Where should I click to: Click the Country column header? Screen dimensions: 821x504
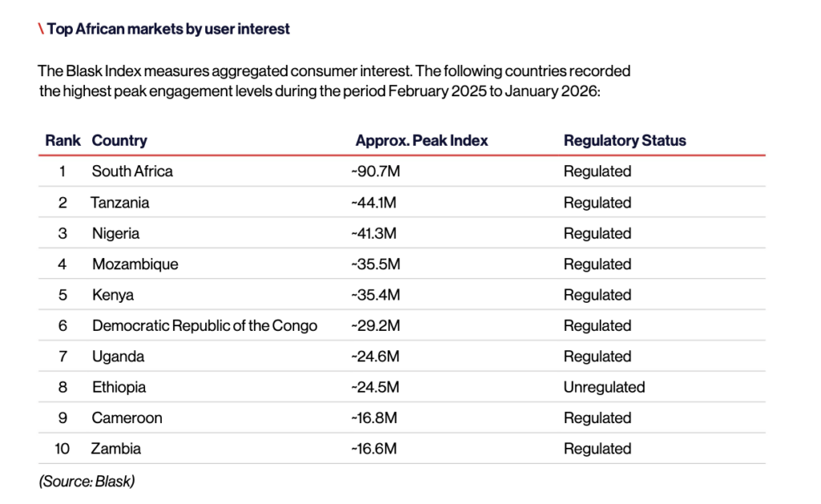(x=119, y=140)
